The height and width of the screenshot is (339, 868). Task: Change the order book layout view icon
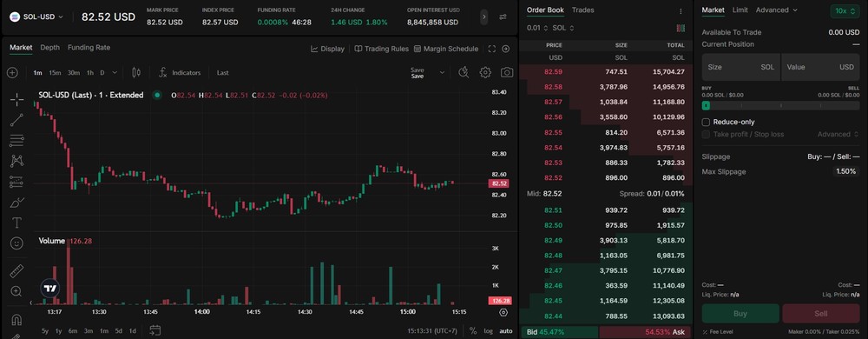[x=681, y=28]
